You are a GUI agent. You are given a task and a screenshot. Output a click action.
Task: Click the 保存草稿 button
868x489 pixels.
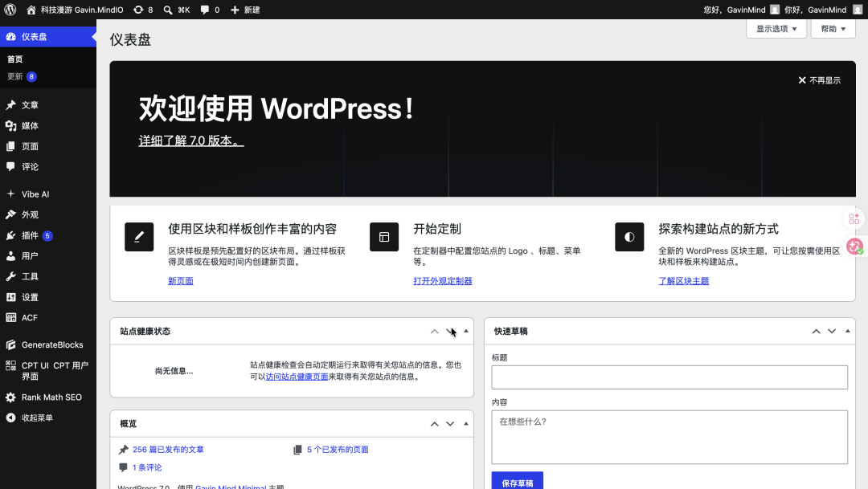coord(517,482)
